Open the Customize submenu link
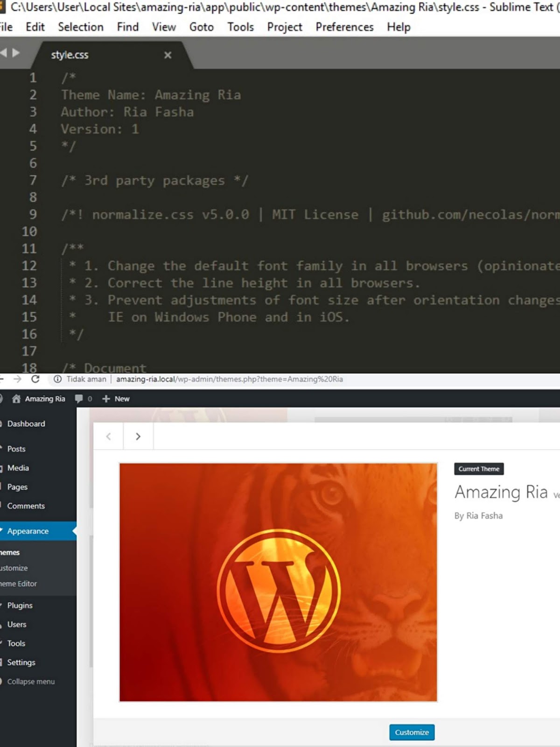Viewport: 560px width, 747px height. click(x=14, y=568)
